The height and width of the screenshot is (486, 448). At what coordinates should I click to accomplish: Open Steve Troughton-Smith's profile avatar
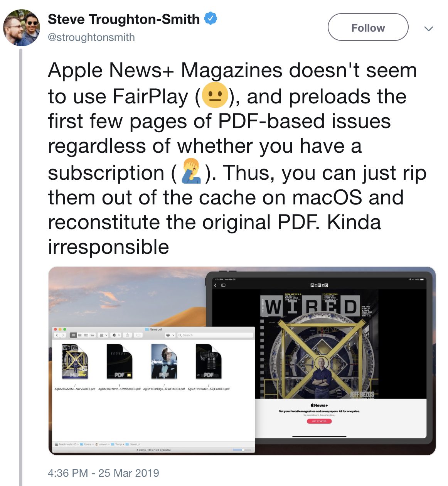pyautogui.click(x=22, y=28)
